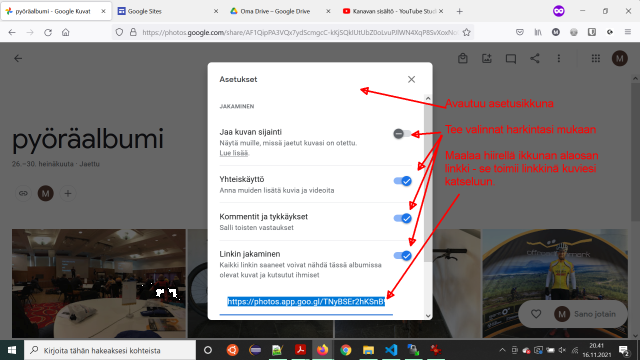Open the Google account avatar M
This screenshot has height=360, width=640.
(x=620, y=58)
